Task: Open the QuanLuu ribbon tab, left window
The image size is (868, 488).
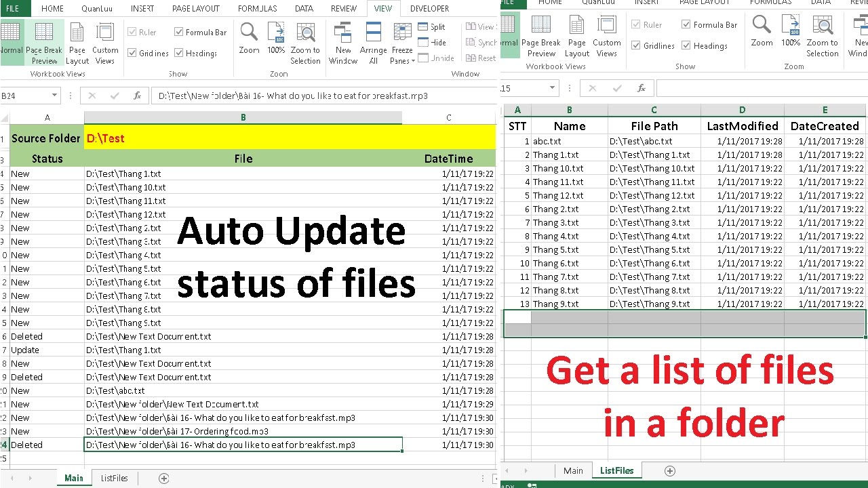Action: tap(97, 9)
